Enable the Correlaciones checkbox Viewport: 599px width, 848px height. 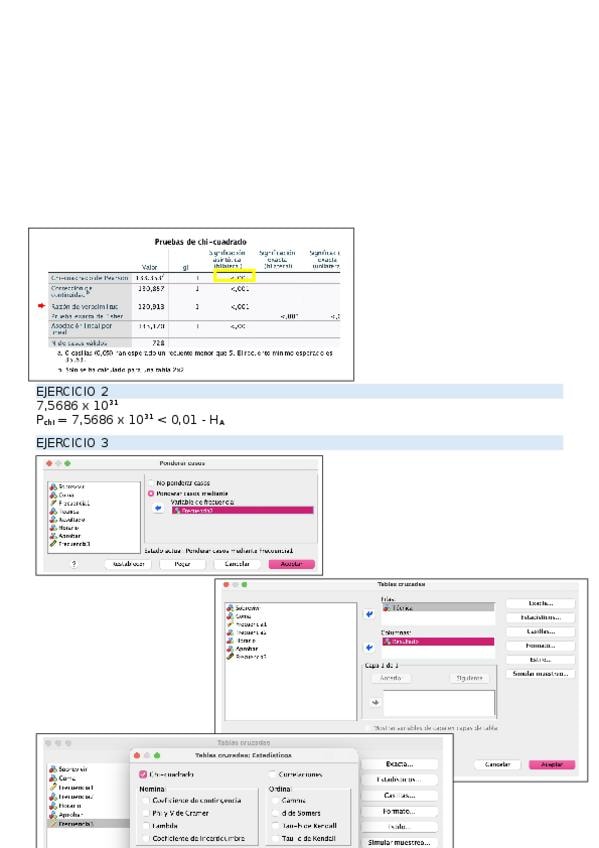coord(272,774)
